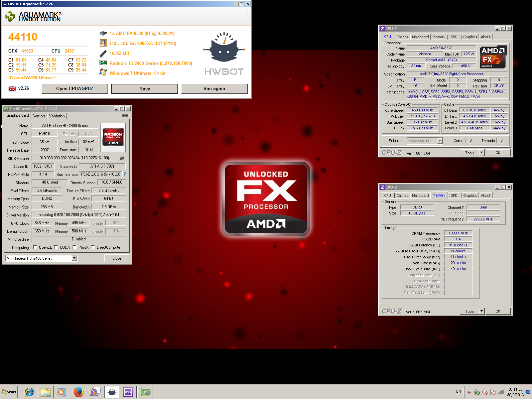Open About tab in lower CPU-Z window
Viewport: 532px width, 399px height.
pos(485,196)
